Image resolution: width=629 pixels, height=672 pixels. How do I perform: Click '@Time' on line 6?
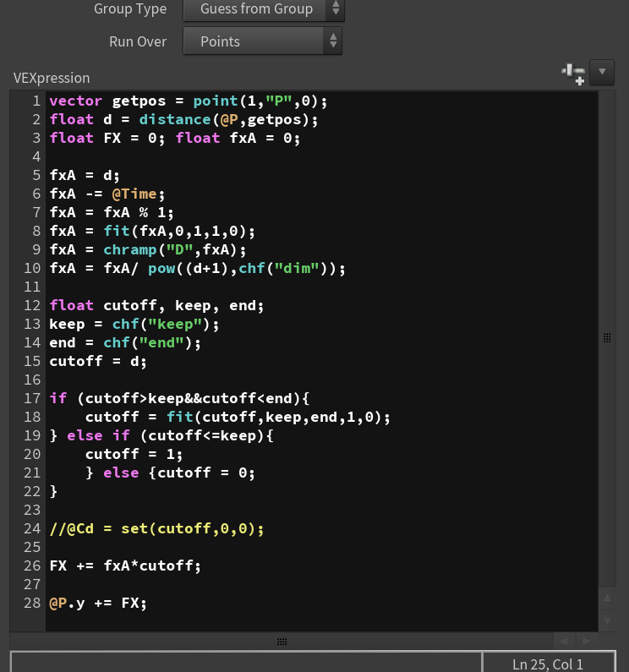[134, 194]
